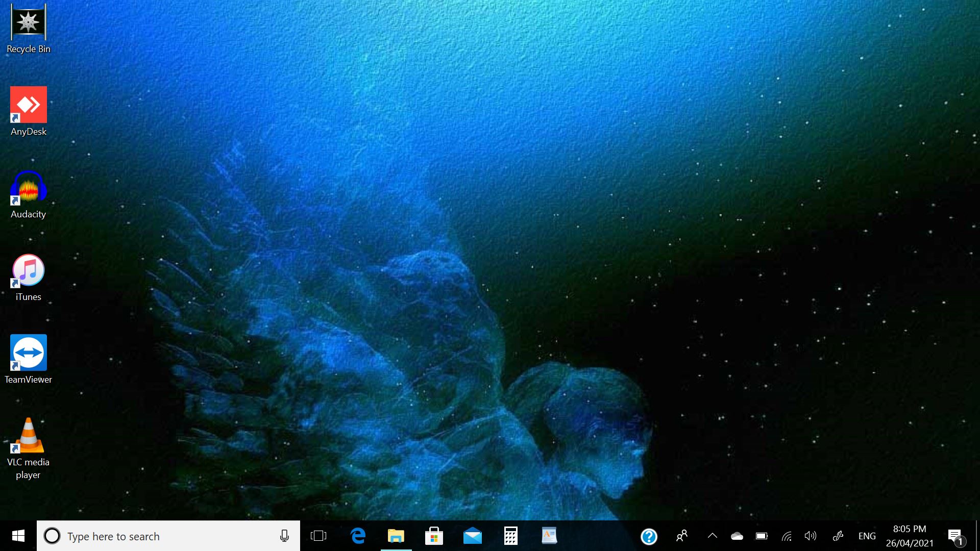Image resolution: width=980 pixels, height=551 pixels.
Task: Open the Action Center notifications icon
Action: [955, 537]
